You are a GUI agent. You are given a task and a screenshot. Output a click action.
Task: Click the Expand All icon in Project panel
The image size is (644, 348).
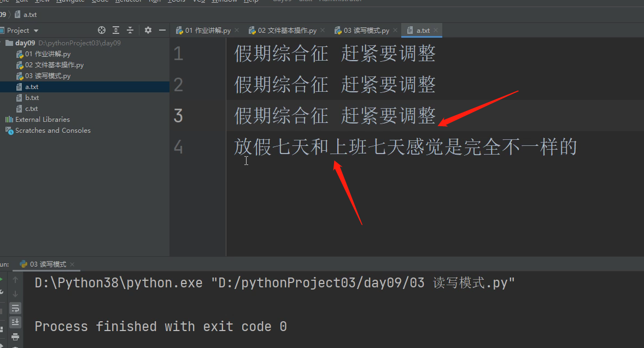(x=116, y=30)
